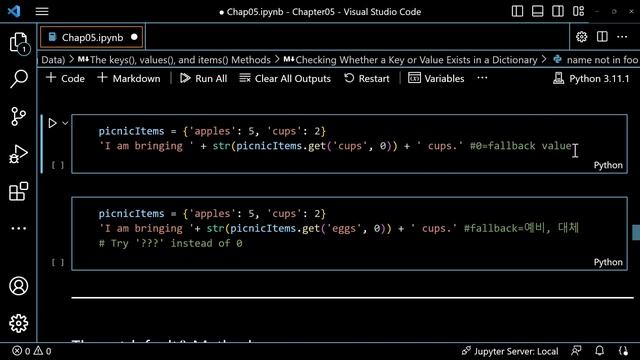Open the Variables panel

pyautogui.click(x=436, y=78)
